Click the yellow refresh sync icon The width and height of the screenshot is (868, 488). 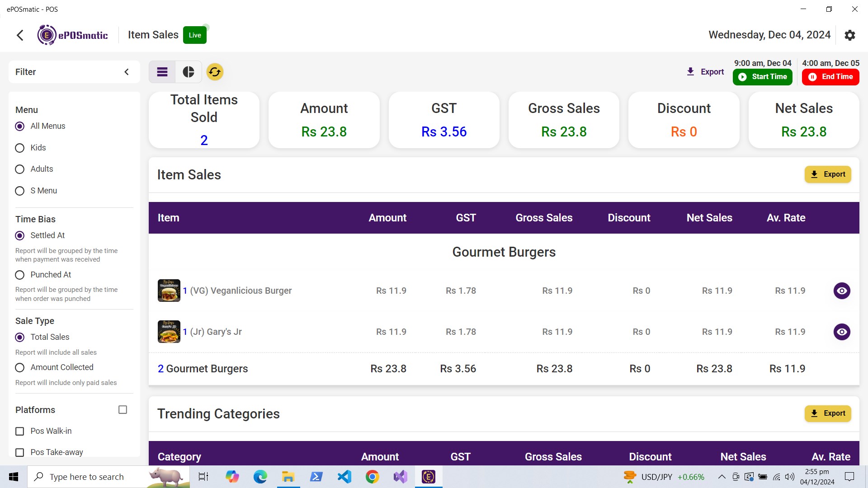click(215, 72)
